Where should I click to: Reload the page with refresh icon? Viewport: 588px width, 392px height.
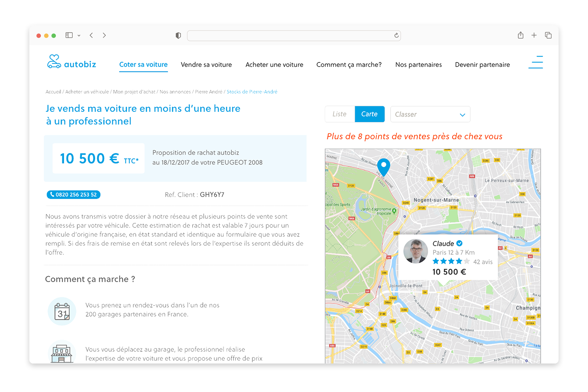pyautogui.click(x=396, y=36)
